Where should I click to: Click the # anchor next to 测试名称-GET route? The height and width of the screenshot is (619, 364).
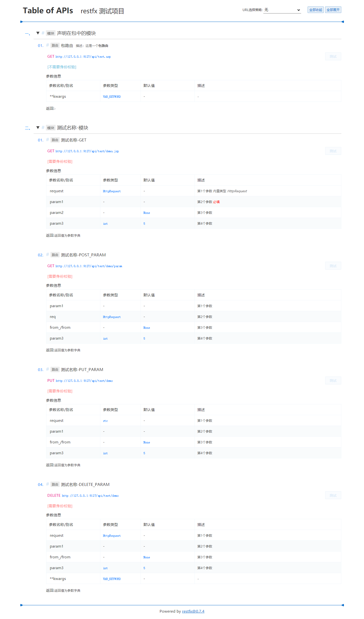[x=47, y=140]
